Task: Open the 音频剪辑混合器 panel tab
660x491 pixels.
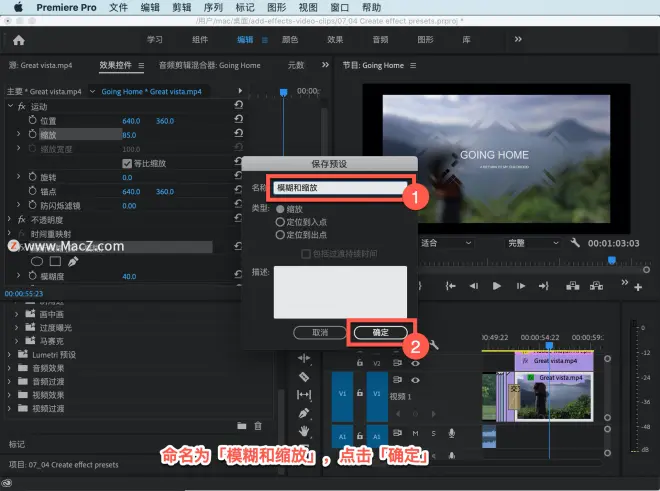Action: tap(210, 65)
